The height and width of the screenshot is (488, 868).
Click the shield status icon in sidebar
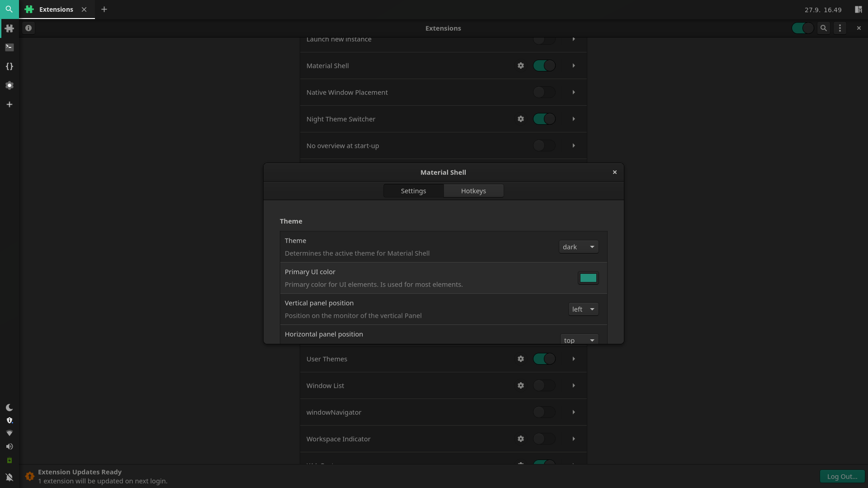tap(9, 420)
